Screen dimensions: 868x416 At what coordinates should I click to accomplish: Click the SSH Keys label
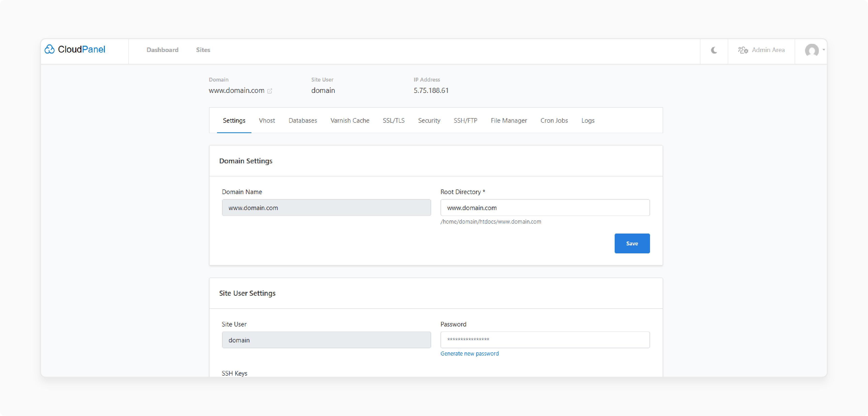coord(234,373)
